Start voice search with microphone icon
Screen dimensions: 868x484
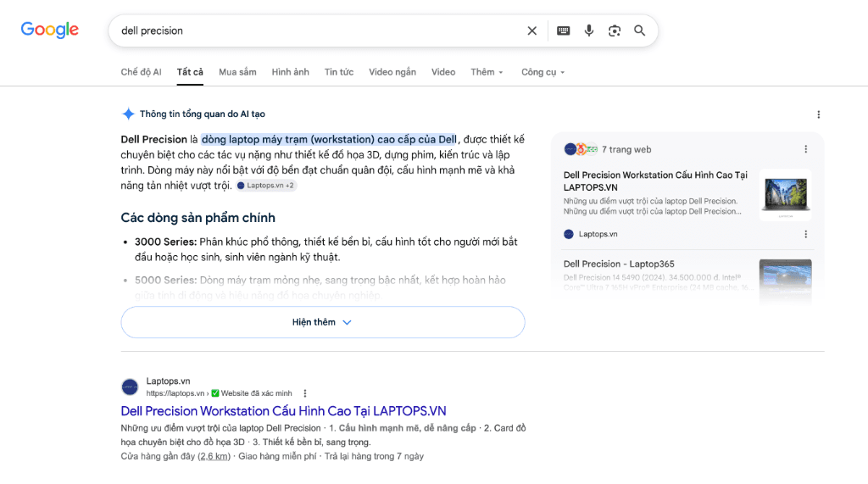[x=589, y=31]
